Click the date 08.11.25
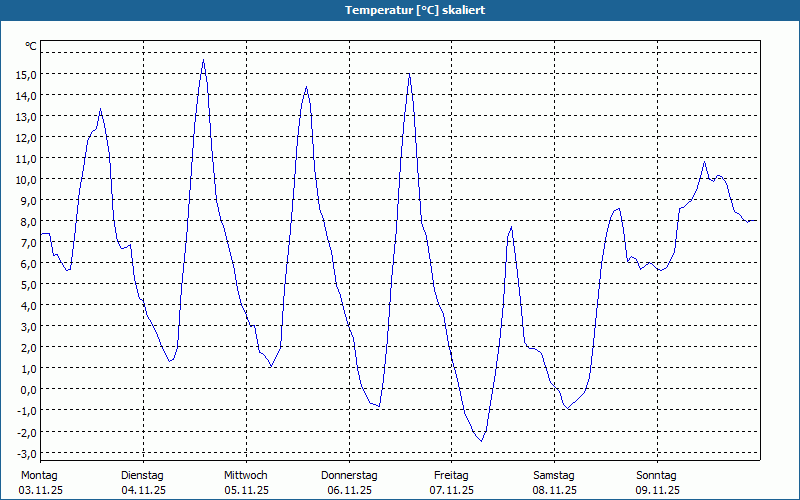The height and width of the screenshot is (500, 800). tap(555, 491)
